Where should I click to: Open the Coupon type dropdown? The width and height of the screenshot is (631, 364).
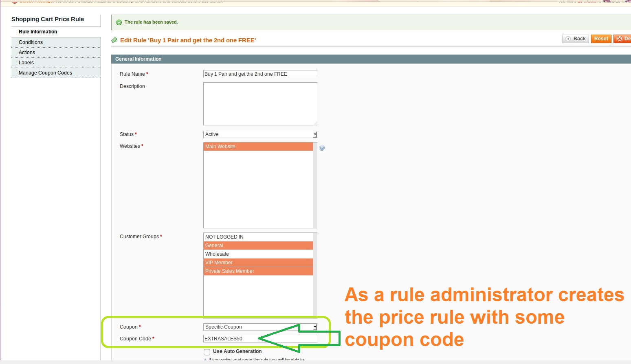[260, 327]
